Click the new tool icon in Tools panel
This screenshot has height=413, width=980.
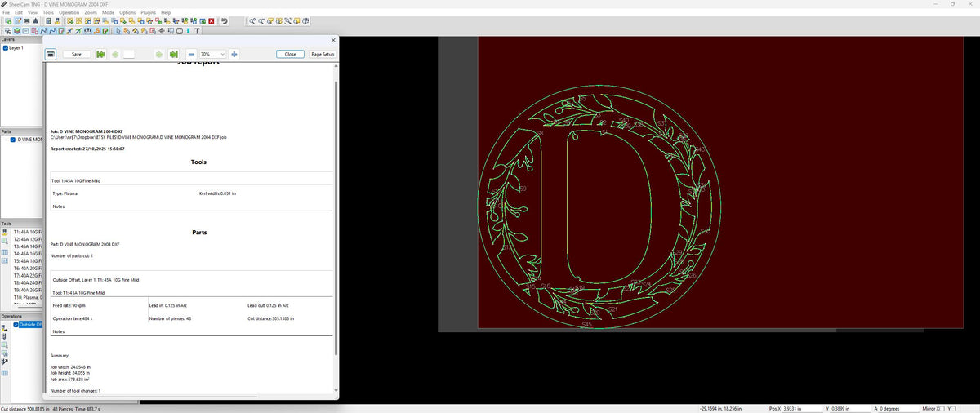pos(4,233)
